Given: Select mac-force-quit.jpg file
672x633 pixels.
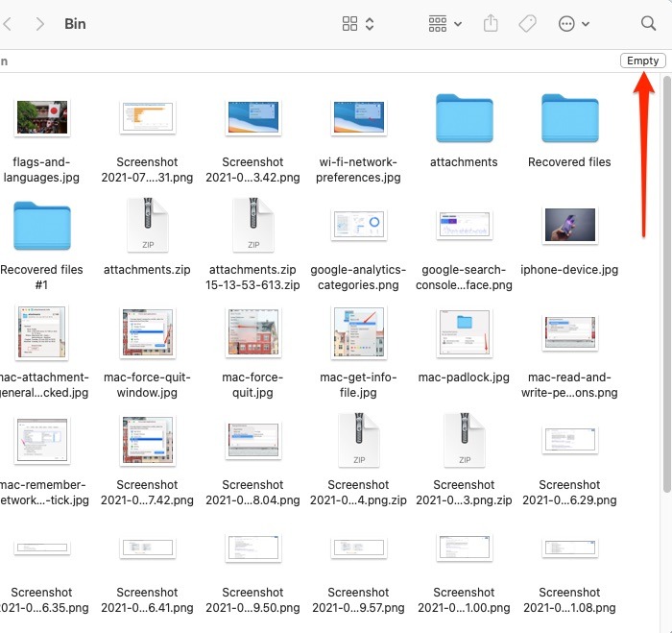Looking at the screenshot, I should (x=252, y=332).
